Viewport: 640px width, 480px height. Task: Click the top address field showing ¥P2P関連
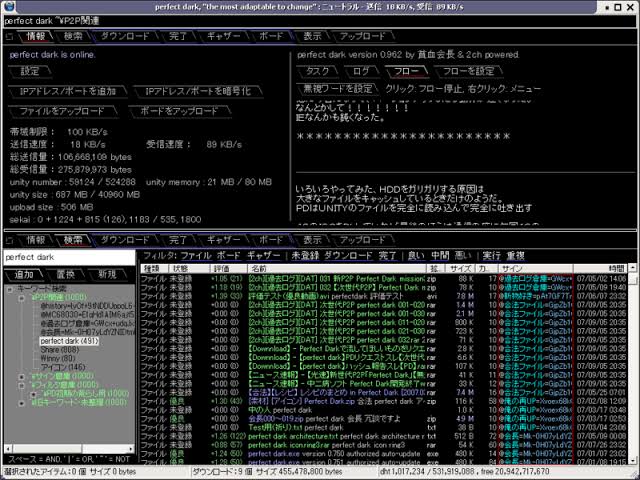pos(318,21)
